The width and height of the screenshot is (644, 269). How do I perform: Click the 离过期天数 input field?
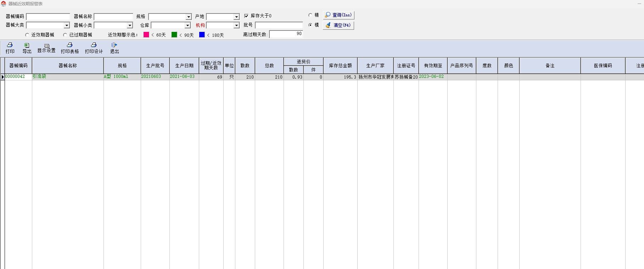pyautogui.click(x=286, y=34)
